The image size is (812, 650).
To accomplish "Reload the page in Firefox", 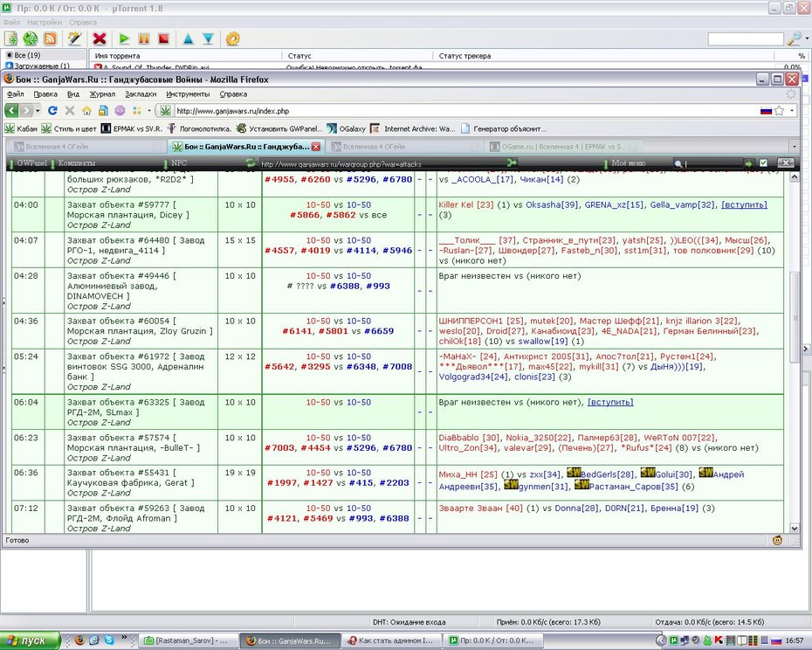I will [52, 110].
